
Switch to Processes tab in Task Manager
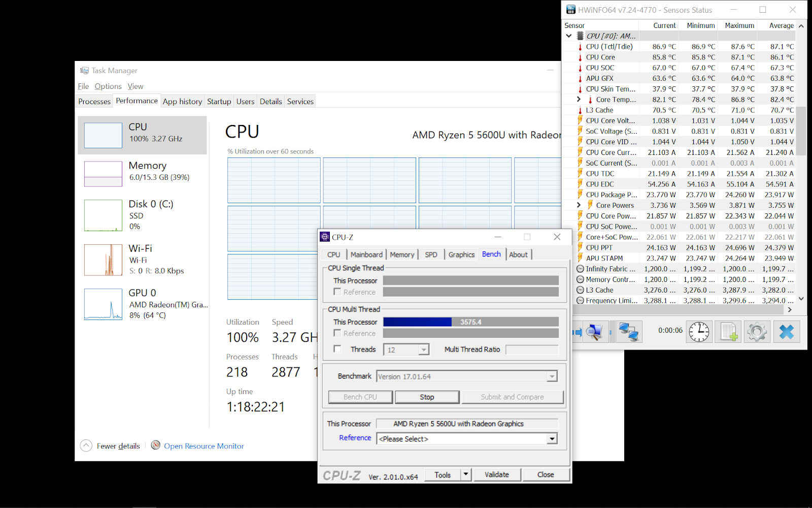pyautogui.click(x=94, y=102)
